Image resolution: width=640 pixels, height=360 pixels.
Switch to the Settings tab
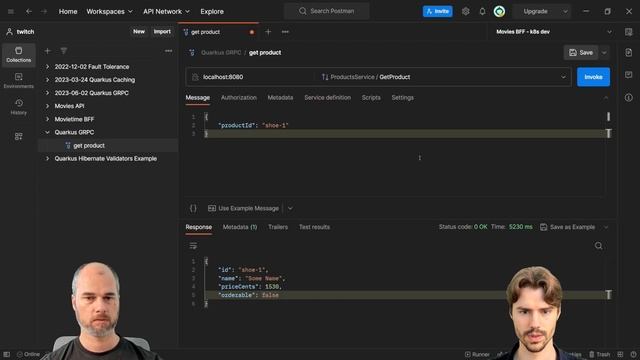point(402,98)
